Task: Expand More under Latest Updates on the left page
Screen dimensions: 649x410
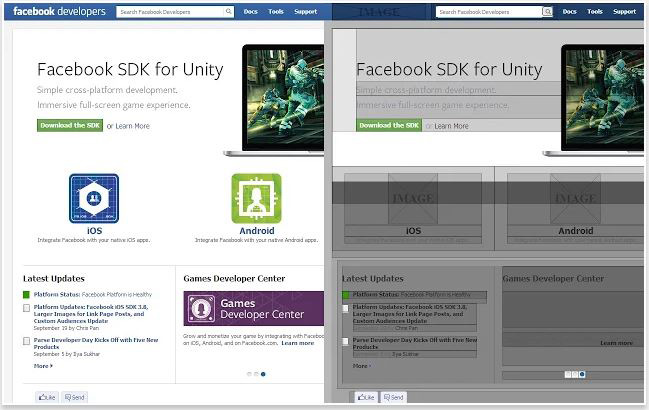Action: pyautogui.click(x=43, y=366)
